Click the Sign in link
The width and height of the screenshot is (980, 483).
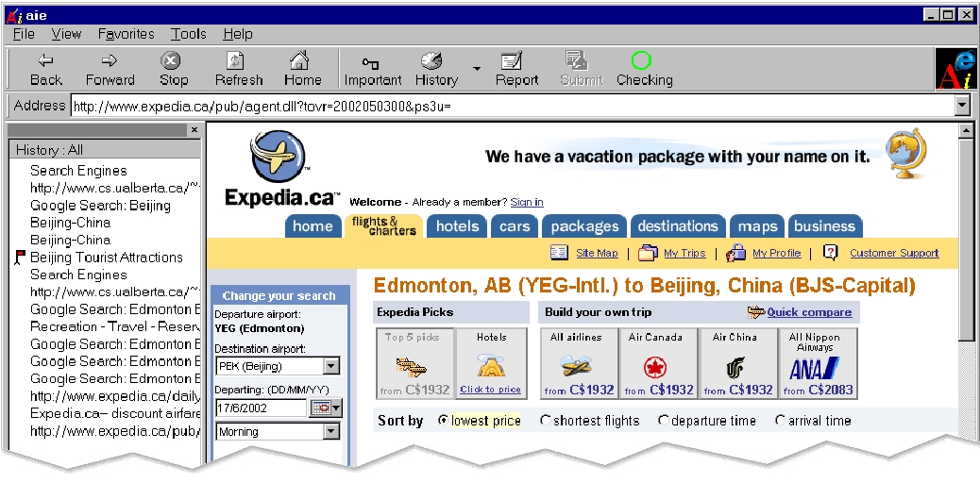[x=526, y=202]
